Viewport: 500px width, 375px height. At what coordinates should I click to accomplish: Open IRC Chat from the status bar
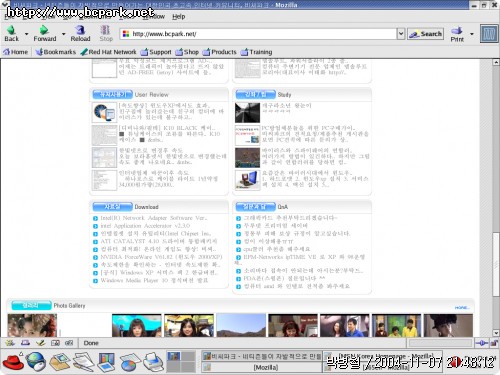pyautogui.click(x=69, y=343)
